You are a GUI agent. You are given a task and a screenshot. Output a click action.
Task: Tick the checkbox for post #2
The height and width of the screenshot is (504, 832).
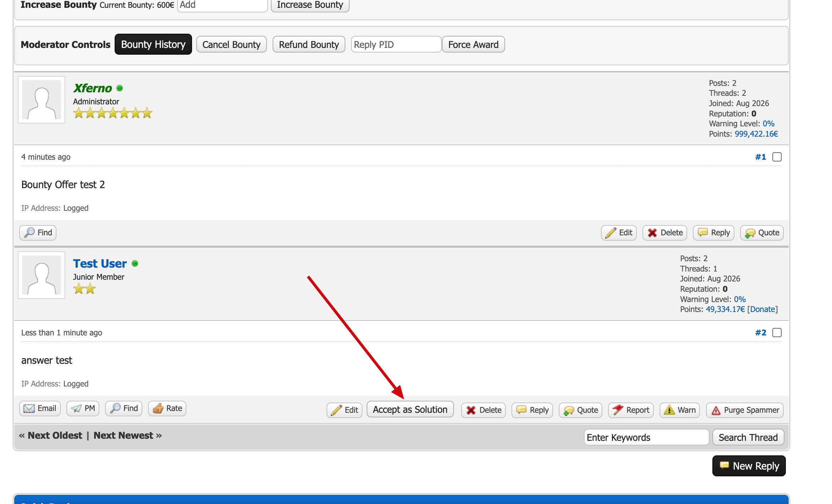[x=777, y=333]
